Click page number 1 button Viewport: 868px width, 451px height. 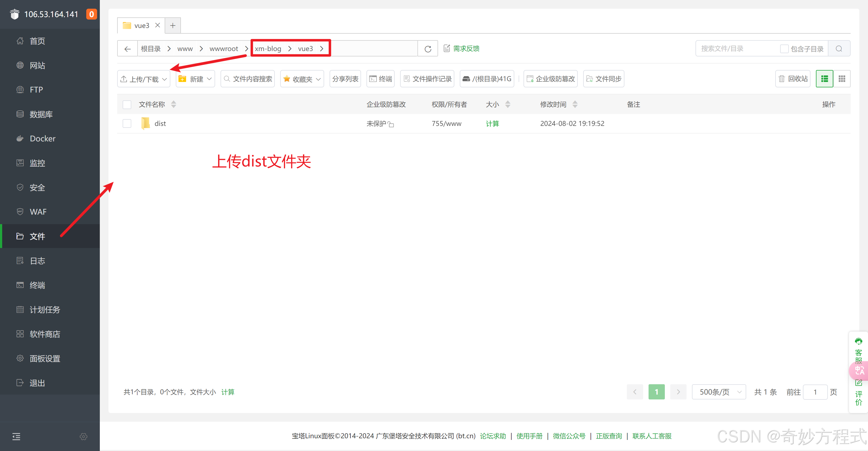[x=656, y=392]
